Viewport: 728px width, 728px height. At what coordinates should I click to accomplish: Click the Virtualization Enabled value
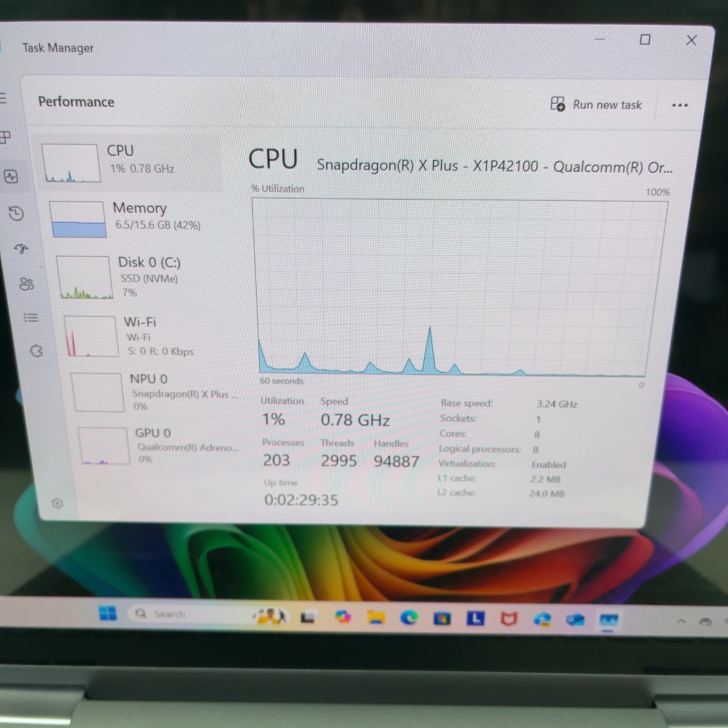coord(548,464)
